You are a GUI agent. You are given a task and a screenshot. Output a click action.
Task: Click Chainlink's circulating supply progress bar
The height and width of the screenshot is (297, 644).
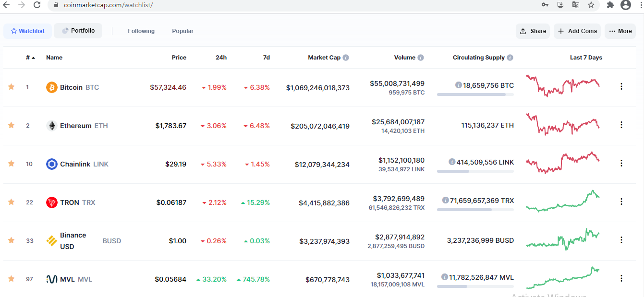click(475, 171)
